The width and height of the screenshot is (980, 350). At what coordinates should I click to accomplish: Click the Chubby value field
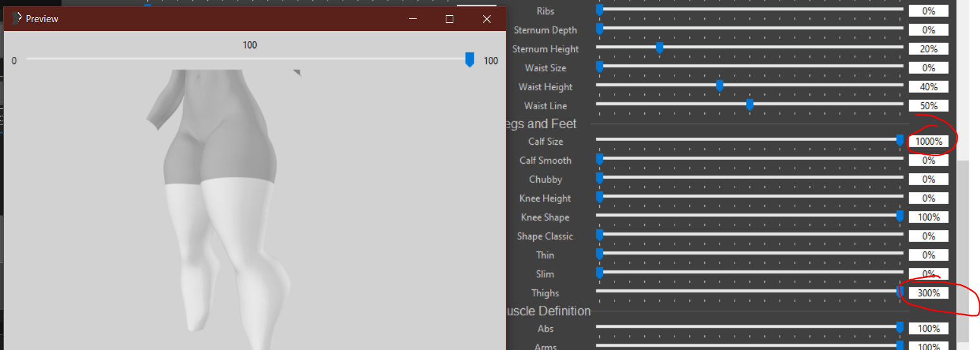click(x=929, y=179)
